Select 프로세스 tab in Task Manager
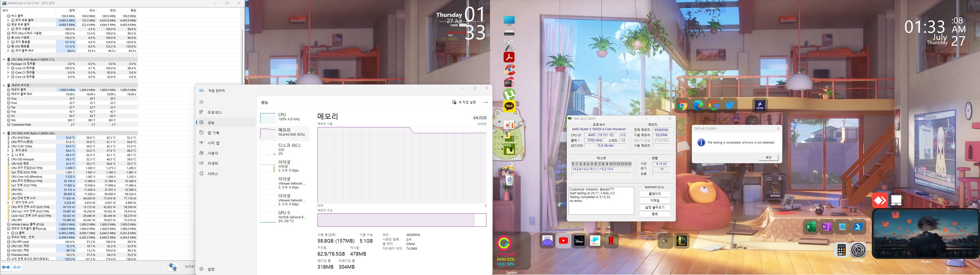This screenshot has height=275, width=980. pos(226,112)
